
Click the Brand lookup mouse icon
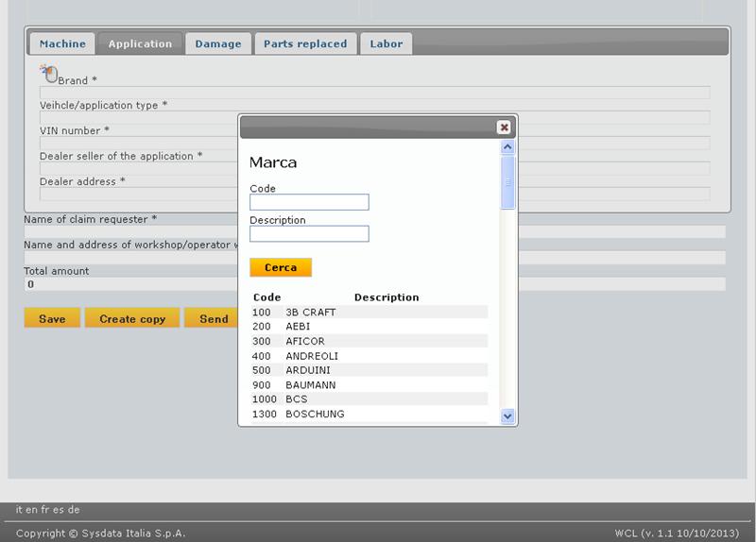tap(49, 74)
